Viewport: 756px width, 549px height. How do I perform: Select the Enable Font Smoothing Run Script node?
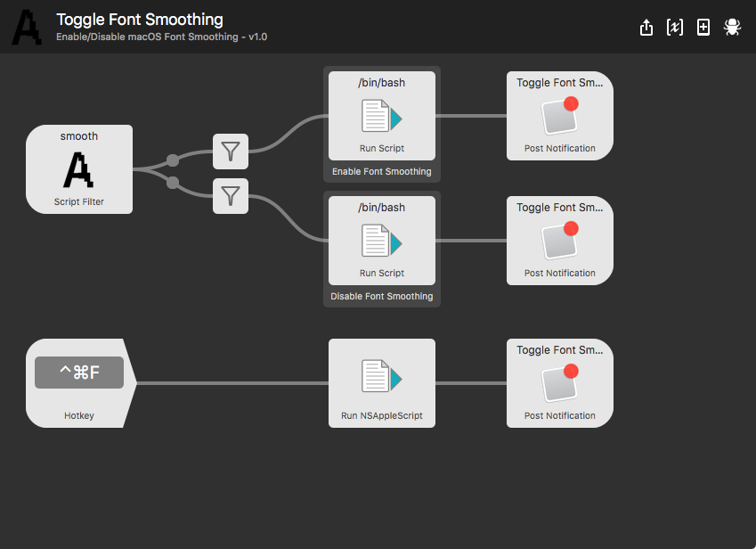coord(381,116)
